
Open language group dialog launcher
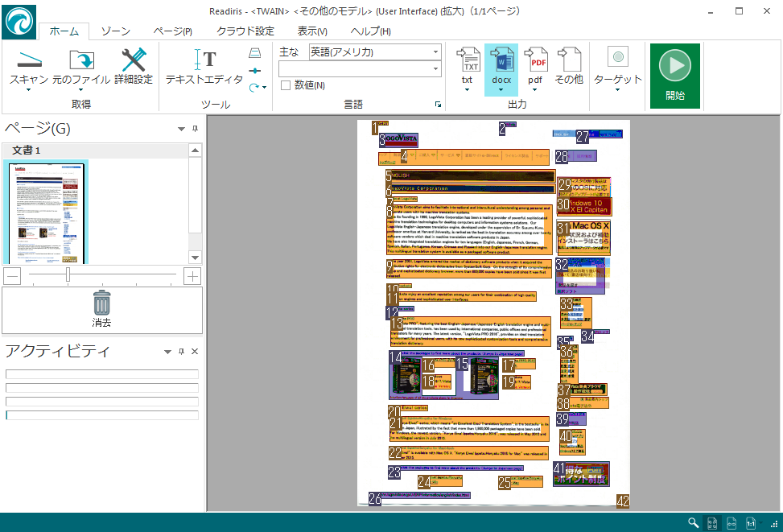click(438, 104)
